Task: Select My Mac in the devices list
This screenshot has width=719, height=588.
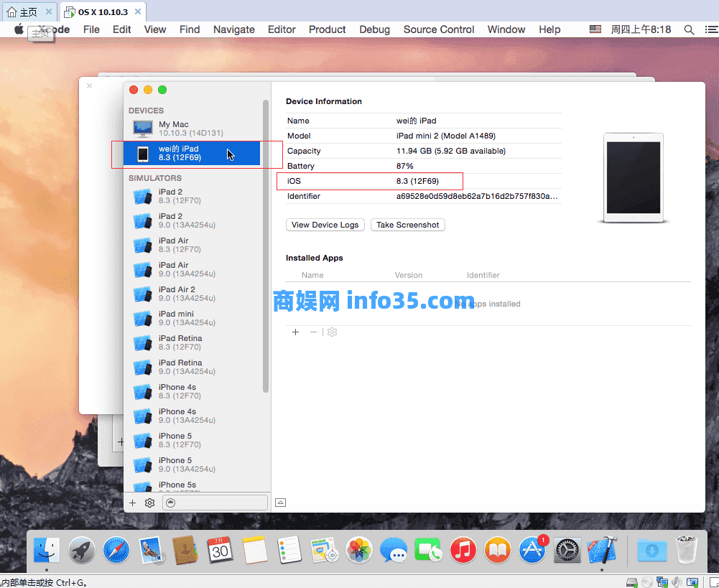Action: click(x=192, y=129)
